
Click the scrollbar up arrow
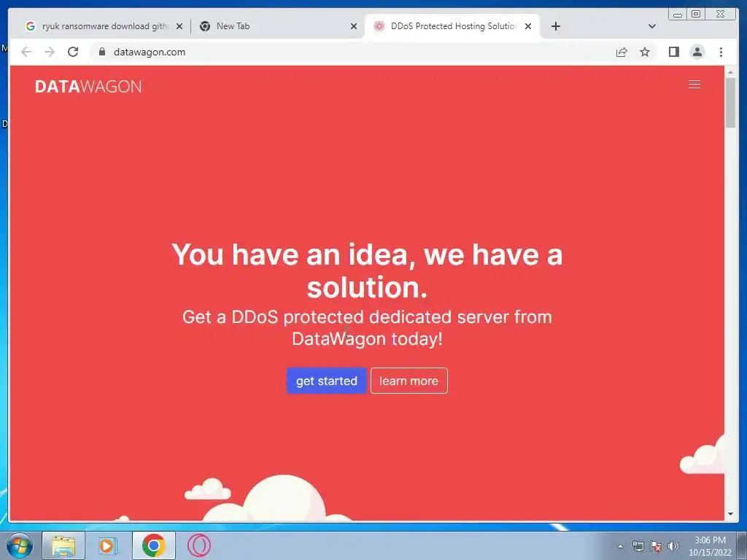pyautogui.click(x=730, y=72)
